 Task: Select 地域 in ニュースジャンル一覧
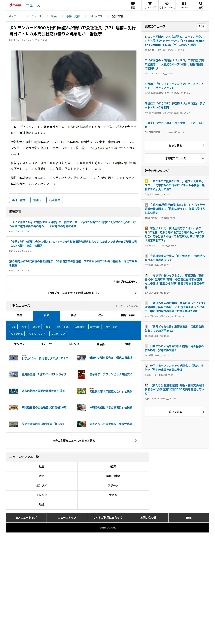pos(42,505)
